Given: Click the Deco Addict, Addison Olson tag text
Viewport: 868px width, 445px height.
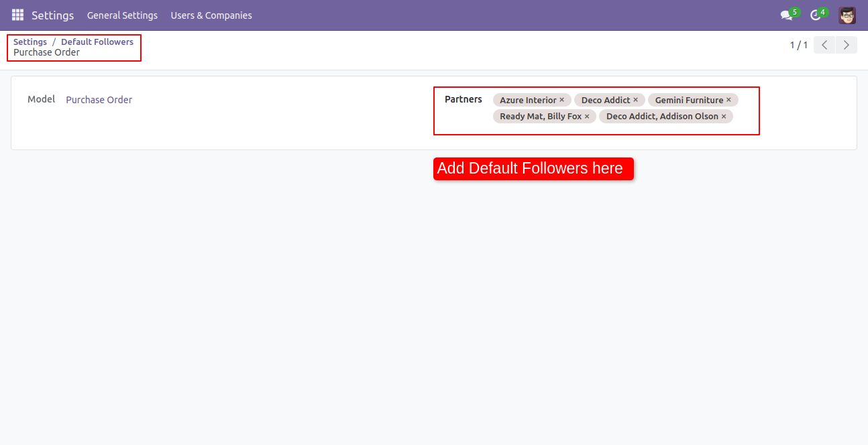Looking at the screenshot, I should (x=662, y=117).
